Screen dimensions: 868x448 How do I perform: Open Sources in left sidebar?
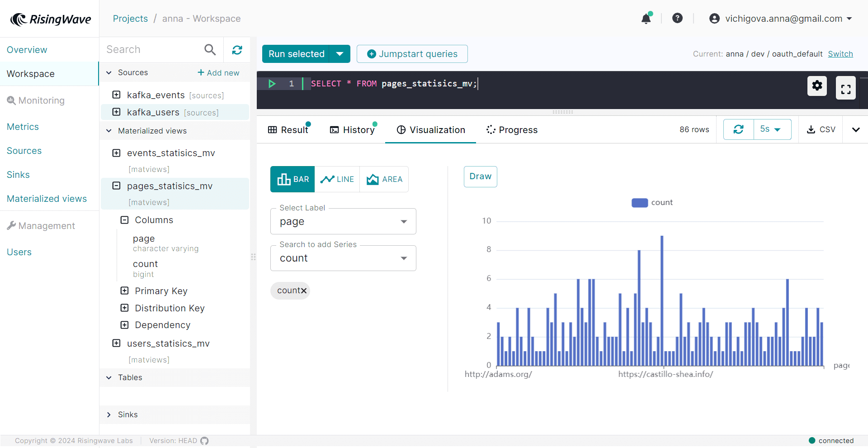point(24,151)
